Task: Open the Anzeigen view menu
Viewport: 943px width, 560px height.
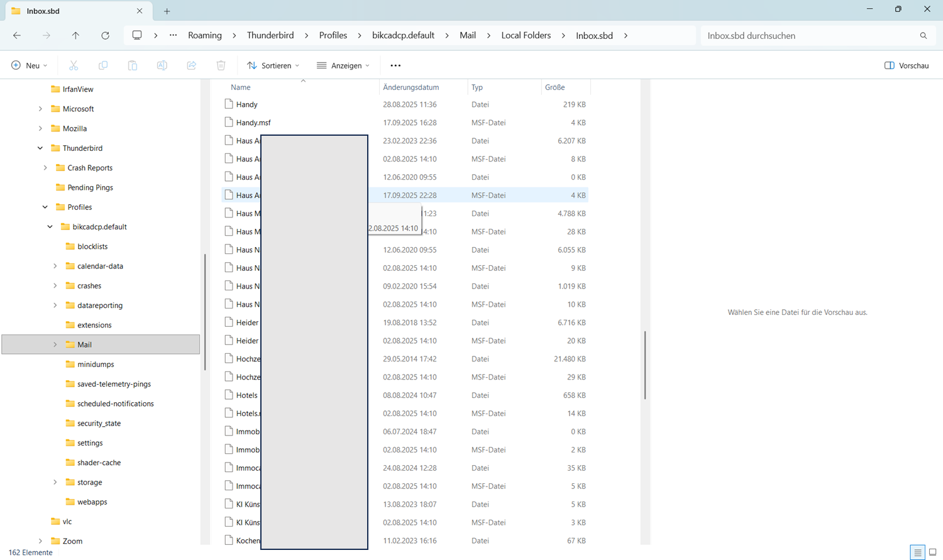Action: click(x=343, y=65)
